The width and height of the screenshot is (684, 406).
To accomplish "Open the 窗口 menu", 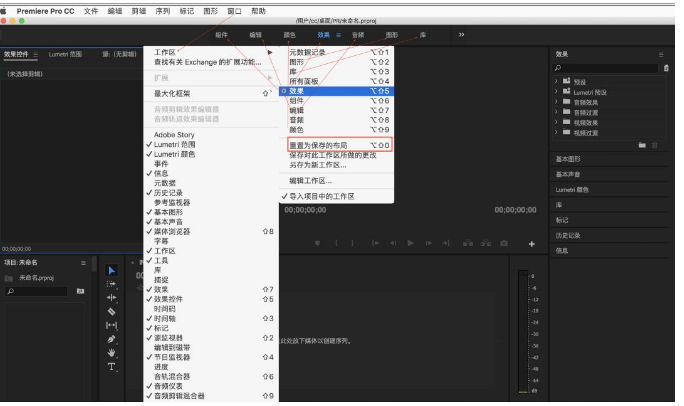I will pos(234,11).
